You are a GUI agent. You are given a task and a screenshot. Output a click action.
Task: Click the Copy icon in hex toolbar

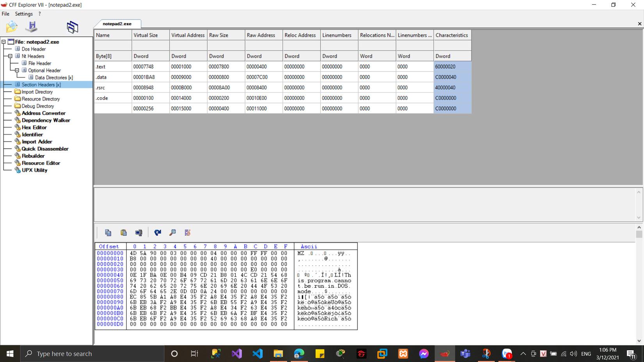pos(108,233)
